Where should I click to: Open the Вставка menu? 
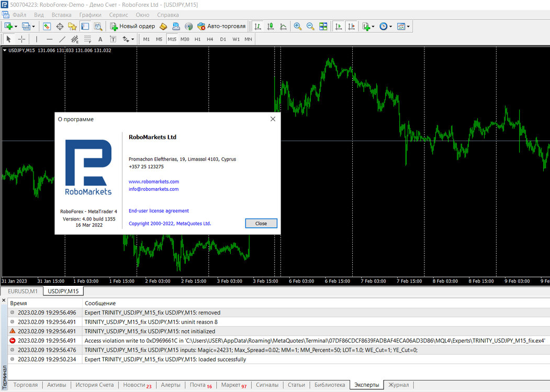point(61,15)
